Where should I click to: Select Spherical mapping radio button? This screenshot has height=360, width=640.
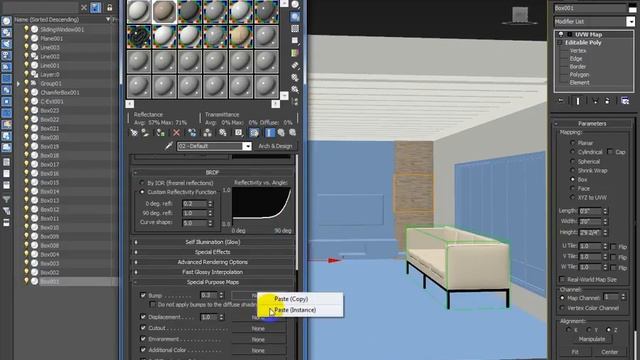(x=573, y=161)
